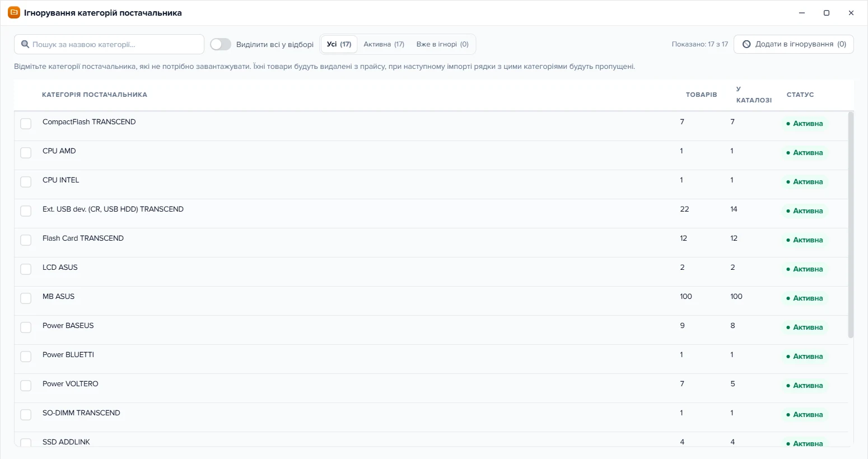The image size is (868, 459).
Task: Click Показано: 17 з 17 counter
Action: coord(700,44)
